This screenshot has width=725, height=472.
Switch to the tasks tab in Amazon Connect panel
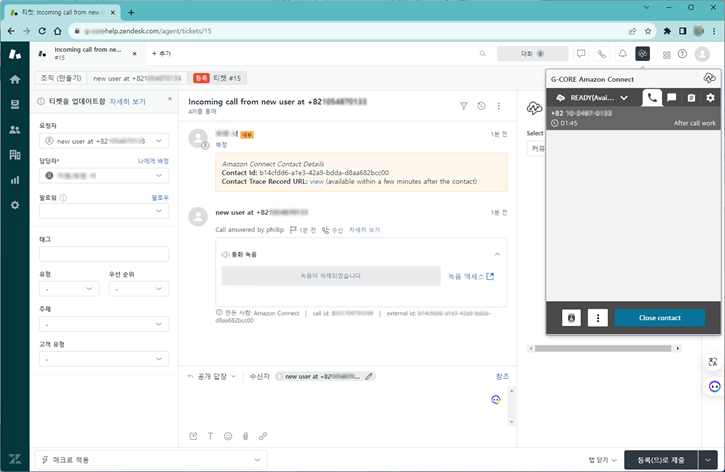pos(691,98)
